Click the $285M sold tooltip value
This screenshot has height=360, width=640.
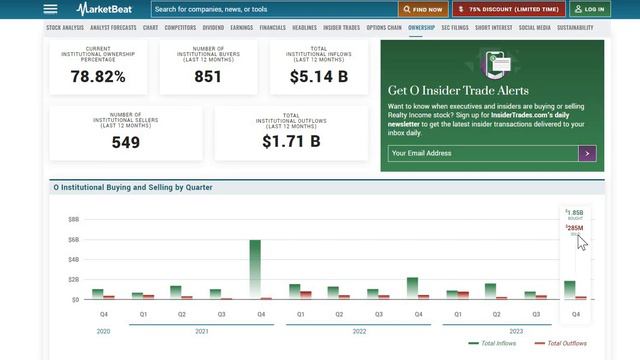[575, 228]
